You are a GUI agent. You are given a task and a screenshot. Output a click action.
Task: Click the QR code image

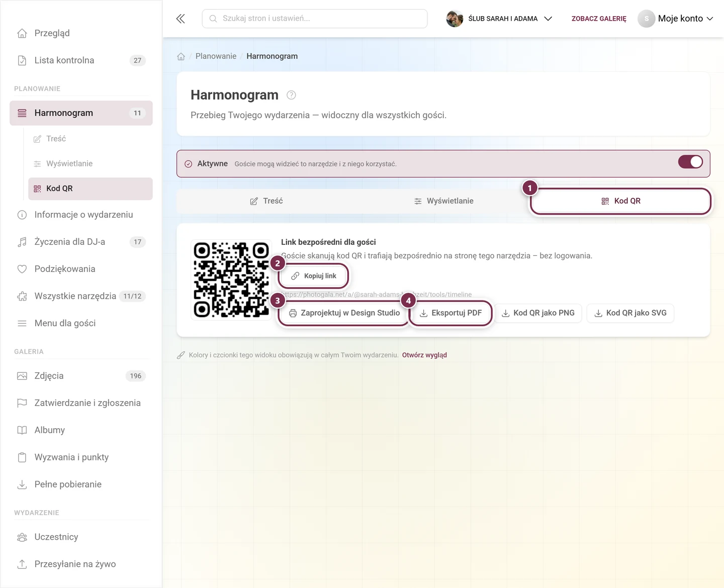[231, 280]
